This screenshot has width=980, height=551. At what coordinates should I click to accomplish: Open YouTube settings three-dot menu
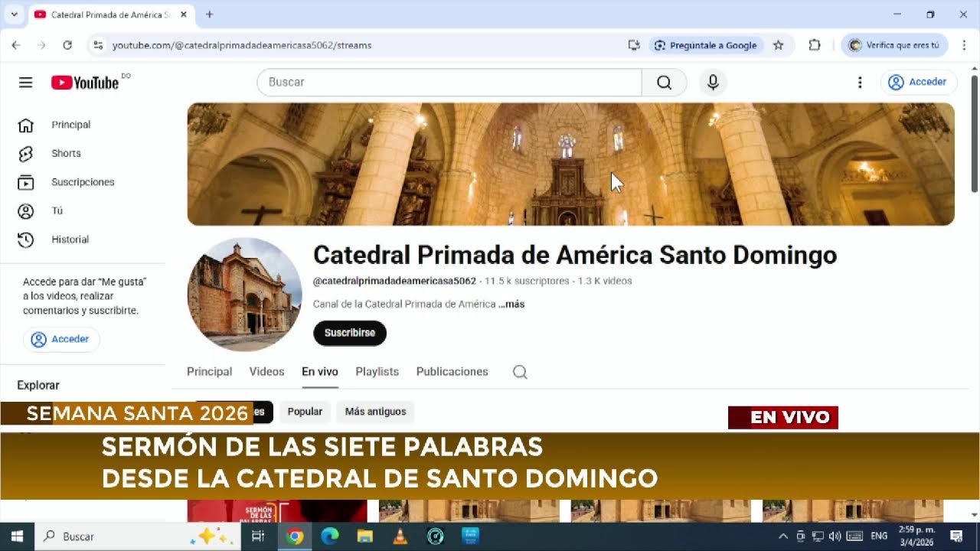[x=860, y=82]
